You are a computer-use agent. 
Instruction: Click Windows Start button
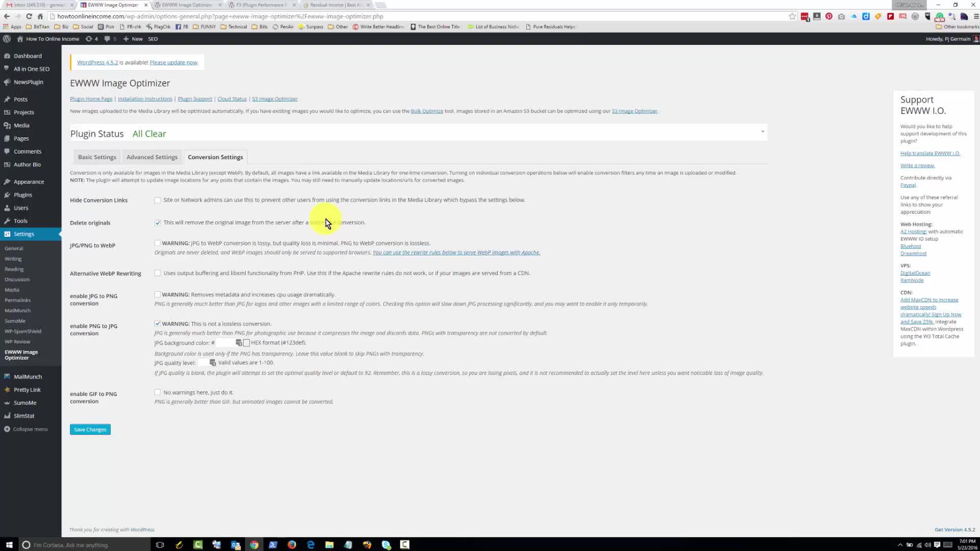tap(9, 544)
